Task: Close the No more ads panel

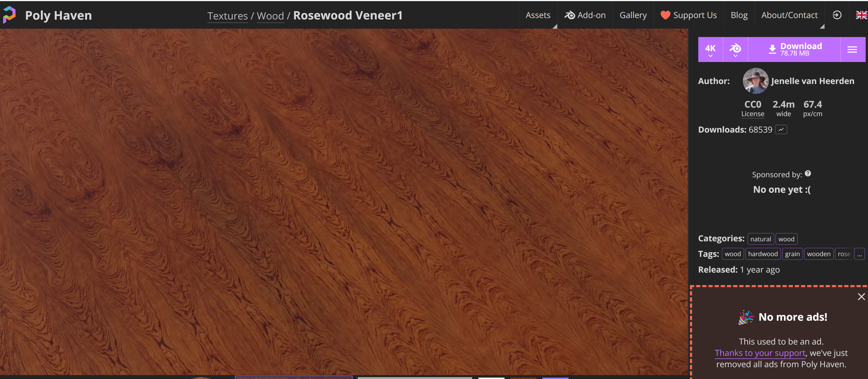Action: [861, 297]
